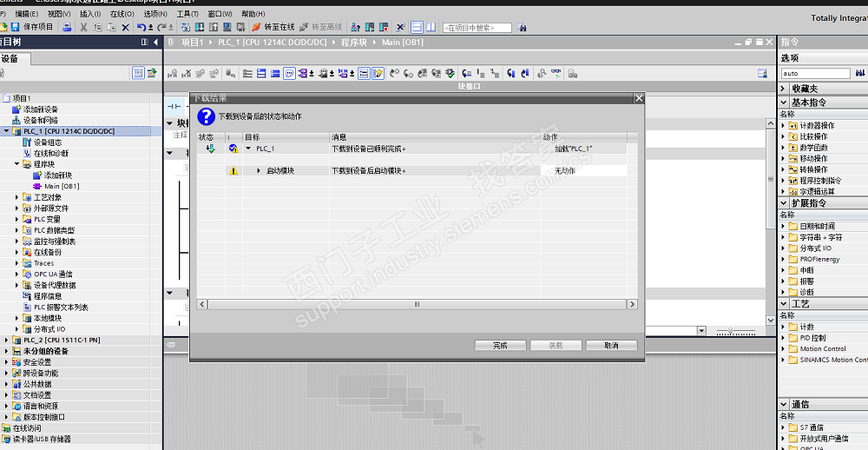Click the Delete X icon in main toolbar
Screen dimensions: 868x450
(125, 27)
